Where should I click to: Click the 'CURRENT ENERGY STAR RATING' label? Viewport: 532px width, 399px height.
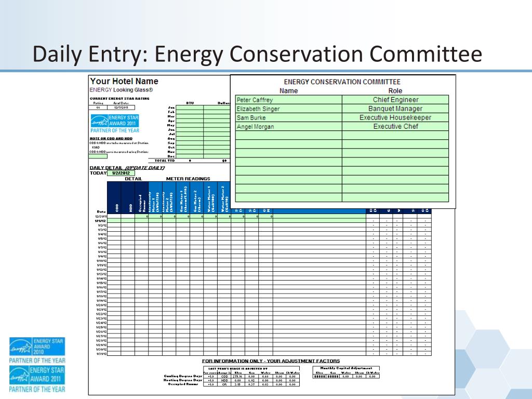pyautogui.click(x=119, y=98)
